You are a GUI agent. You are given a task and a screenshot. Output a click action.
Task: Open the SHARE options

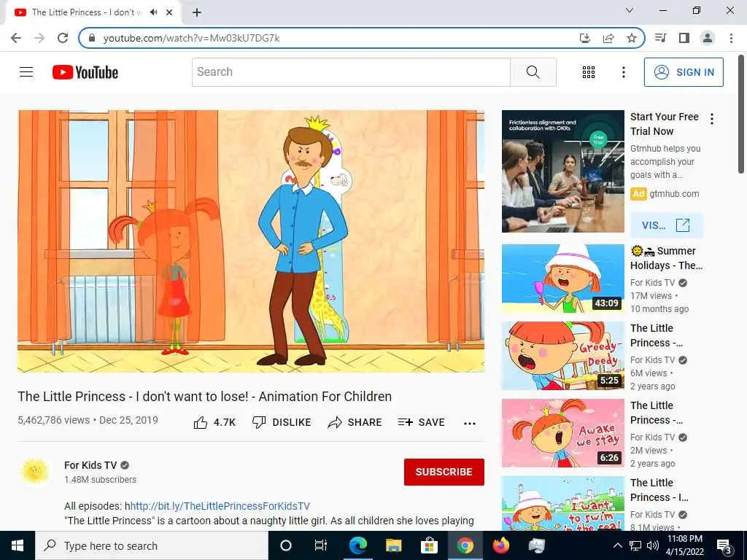tap(355, 422)
